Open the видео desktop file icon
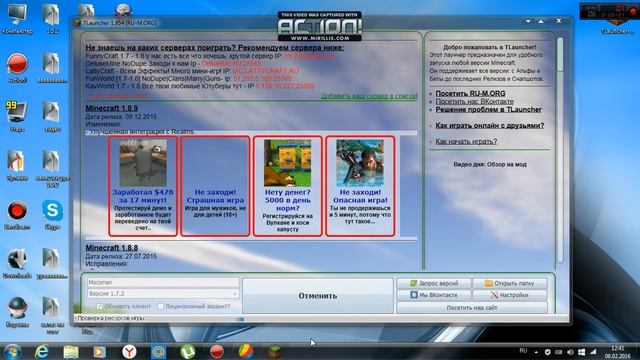640x360 pixels. point(52,117)
